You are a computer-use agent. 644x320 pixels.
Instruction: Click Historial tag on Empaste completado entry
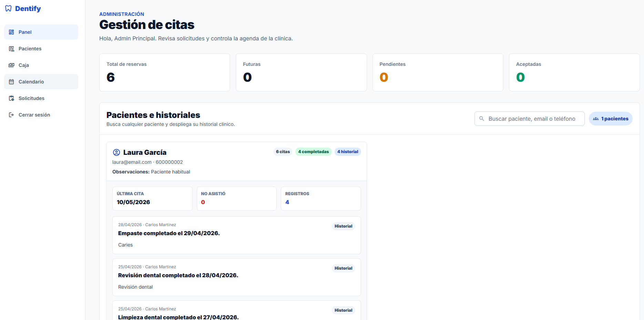point(344,226)
